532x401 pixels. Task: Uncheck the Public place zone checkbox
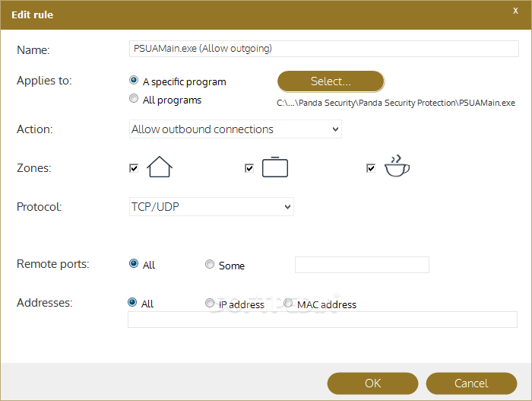pos(371,168)
